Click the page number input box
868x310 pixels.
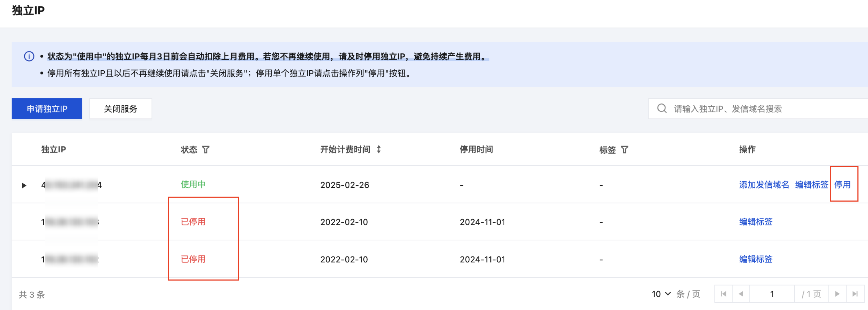[x=772, y=294]
